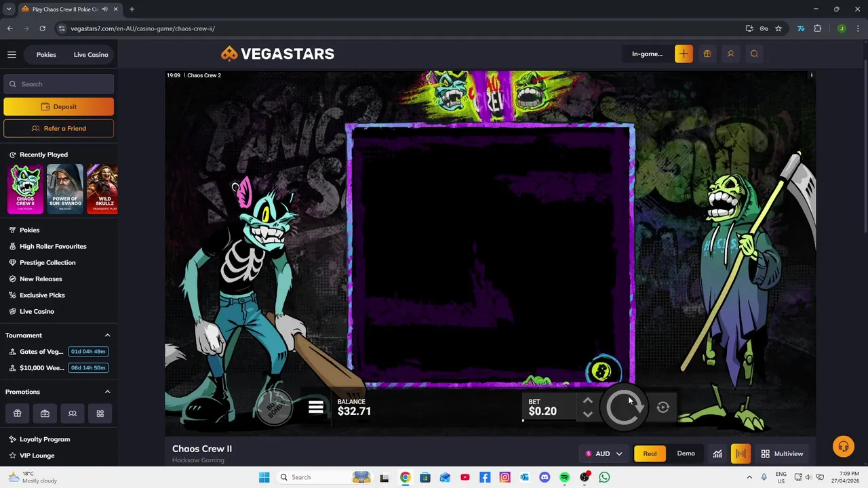Click the VEGASTARS logo

coord(277,54)
